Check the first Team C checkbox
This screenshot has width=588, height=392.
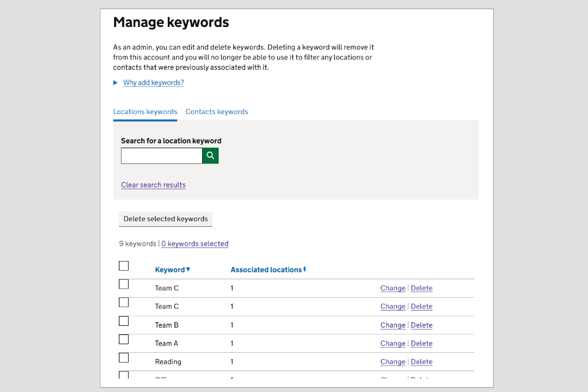124,284
